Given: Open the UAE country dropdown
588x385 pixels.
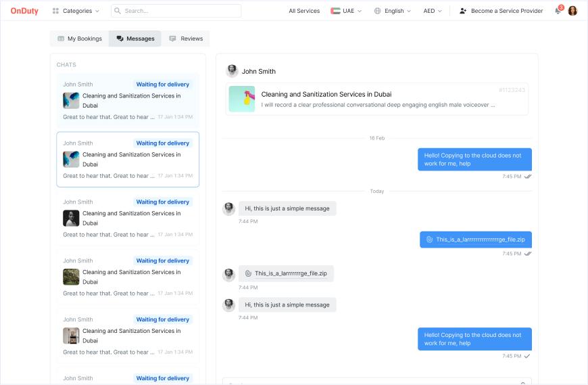Looking at the screenshot, I should (x=346, y=11).
